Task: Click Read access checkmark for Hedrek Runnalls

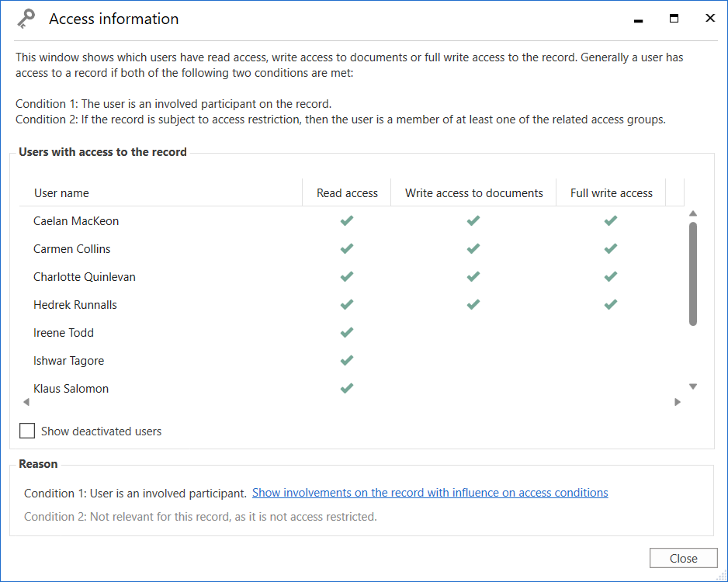Action: 347,304
